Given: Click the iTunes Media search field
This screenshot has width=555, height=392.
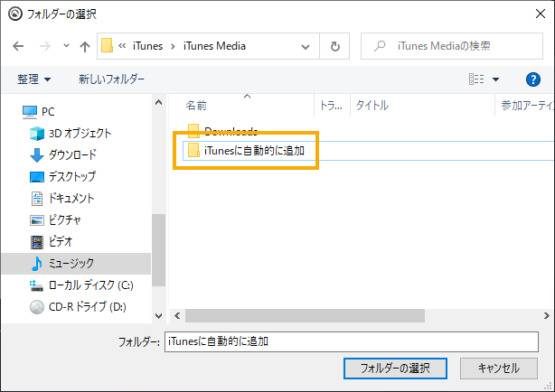Looking at the screenshot, I should point(452,46).
